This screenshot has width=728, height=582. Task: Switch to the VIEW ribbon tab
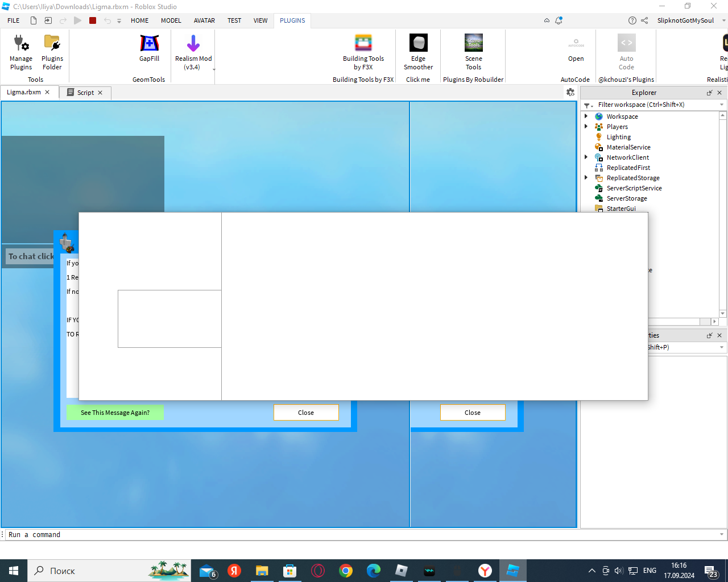(260, 20)
